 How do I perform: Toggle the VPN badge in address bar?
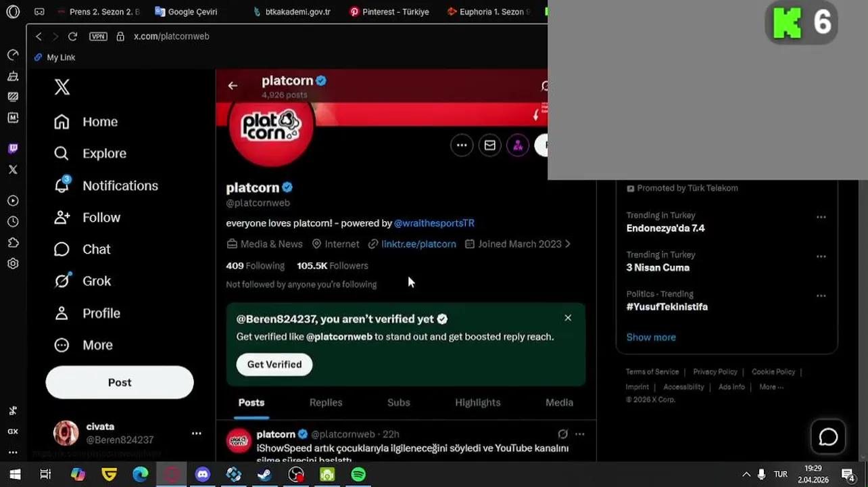98,37
